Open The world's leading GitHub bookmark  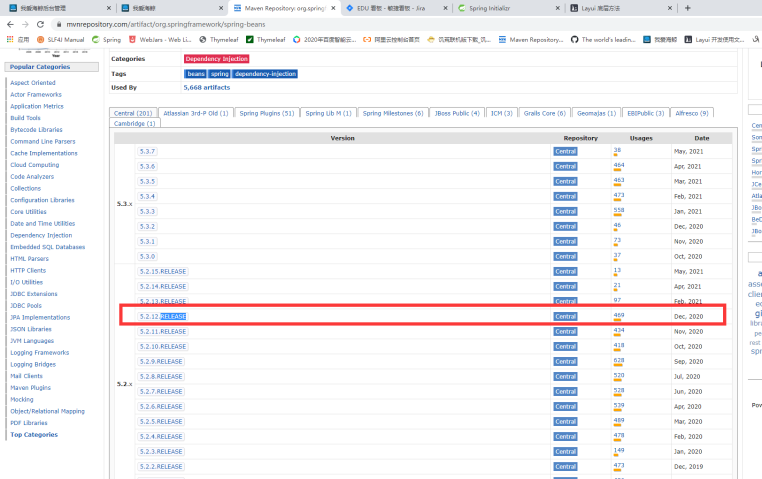pyautogui.click(x=603, y=39)
